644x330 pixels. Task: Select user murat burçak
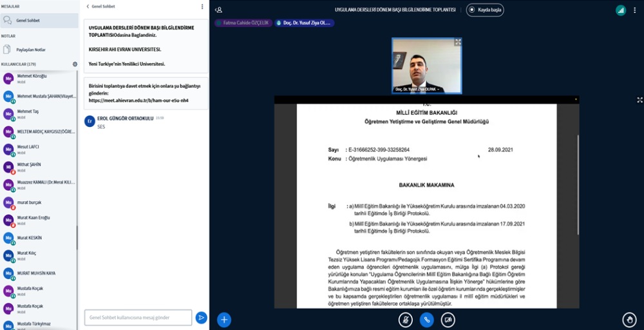(x=39, y=202)
